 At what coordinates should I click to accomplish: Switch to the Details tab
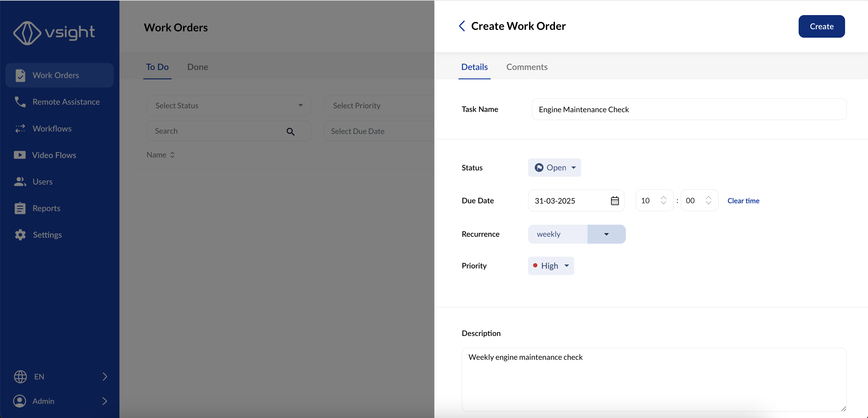474,67
